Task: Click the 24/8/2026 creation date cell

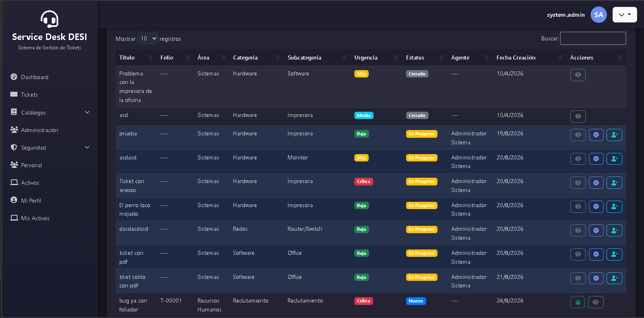Action: click(510, 300)
